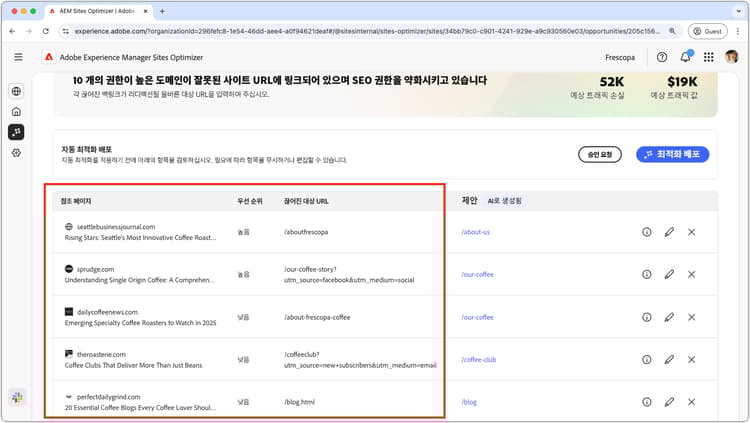This screenshot has width=750, height=423.
Task: Edit the /blog suggestion
Action: [x=669, y=402]
